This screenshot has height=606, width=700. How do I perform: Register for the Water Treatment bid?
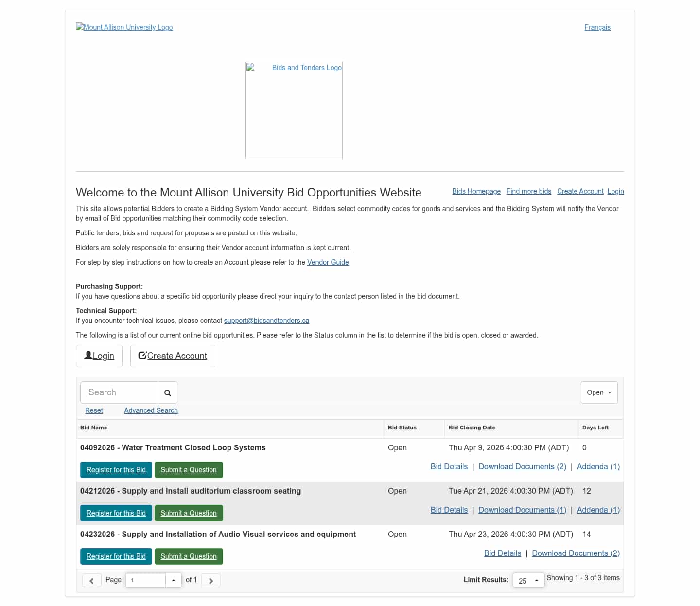point(116,470)
